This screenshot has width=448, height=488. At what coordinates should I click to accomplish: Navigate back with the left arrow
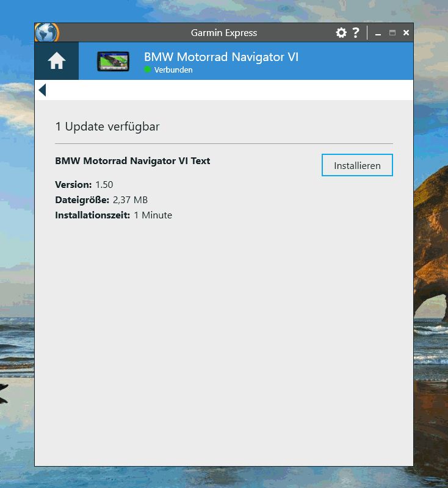point(42,90)
